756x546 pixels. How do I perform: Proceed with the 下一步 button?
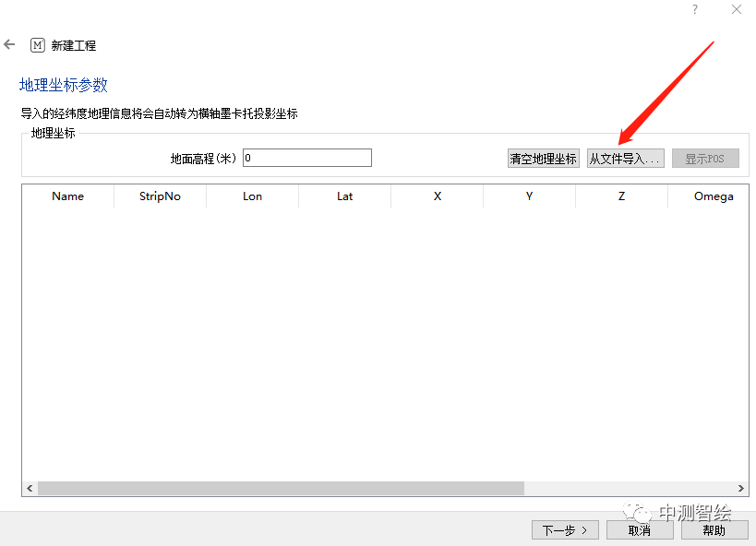565,530
